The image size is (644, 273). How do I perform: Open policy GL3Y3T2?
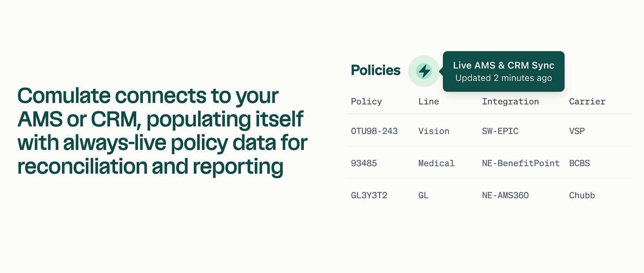click(369, 195)
